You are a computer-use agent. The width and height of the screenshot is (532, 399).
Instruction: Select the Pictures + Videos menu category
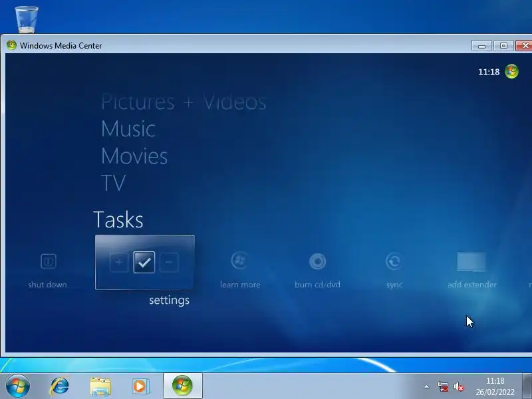coord(184,102)
